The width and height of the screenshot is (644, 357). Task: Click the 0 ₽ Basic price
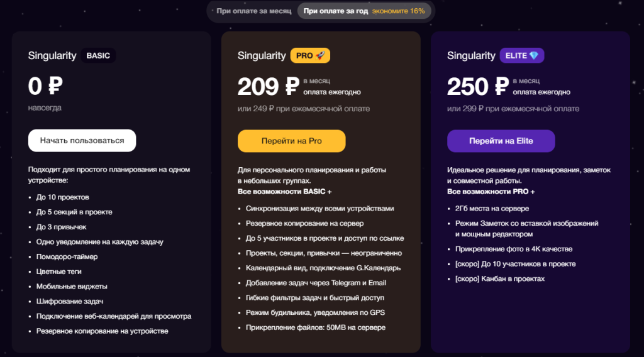(x=45, y=87)
